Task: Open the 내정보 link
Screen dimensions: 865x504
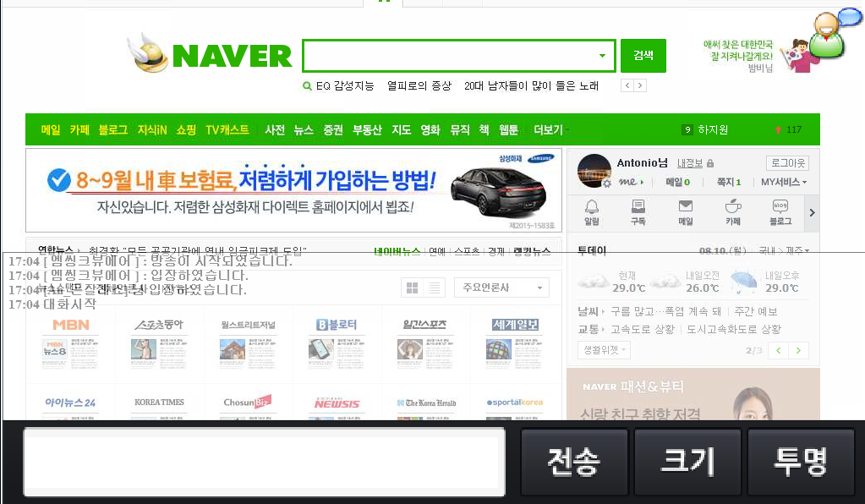Action: [690, 163]
